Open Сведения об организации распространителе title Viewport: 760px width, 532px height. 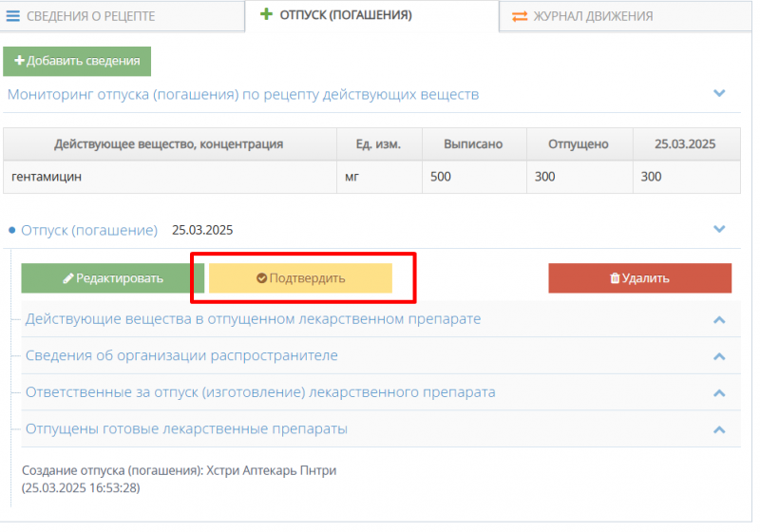click(181, 355)
